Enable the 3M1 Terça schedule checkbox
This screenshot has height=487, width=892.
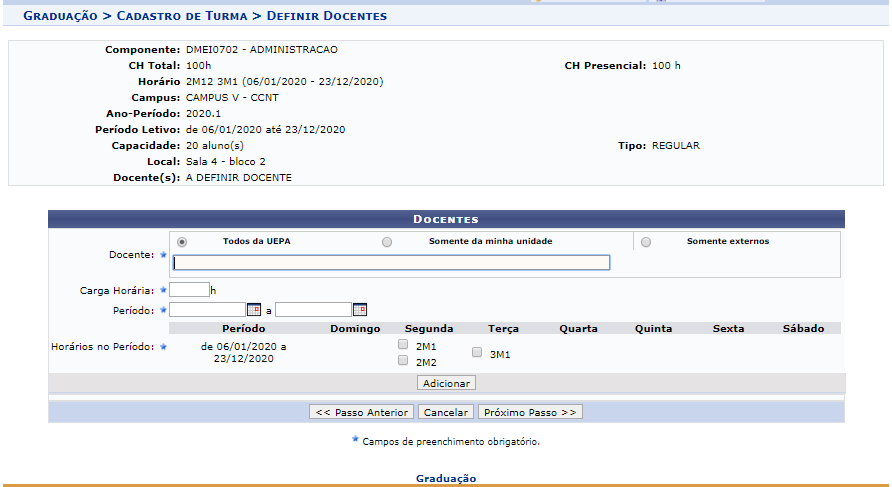(477, 353)
